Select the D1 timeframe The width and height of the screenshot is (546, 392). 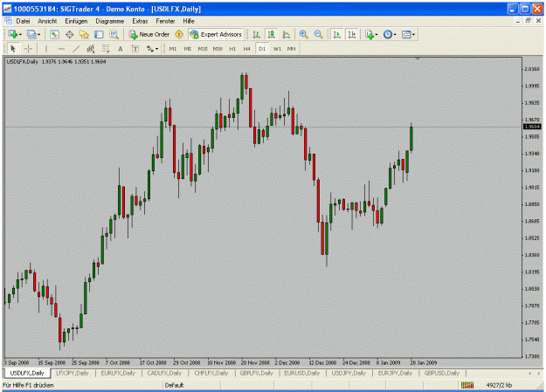[x=262, y=49]
